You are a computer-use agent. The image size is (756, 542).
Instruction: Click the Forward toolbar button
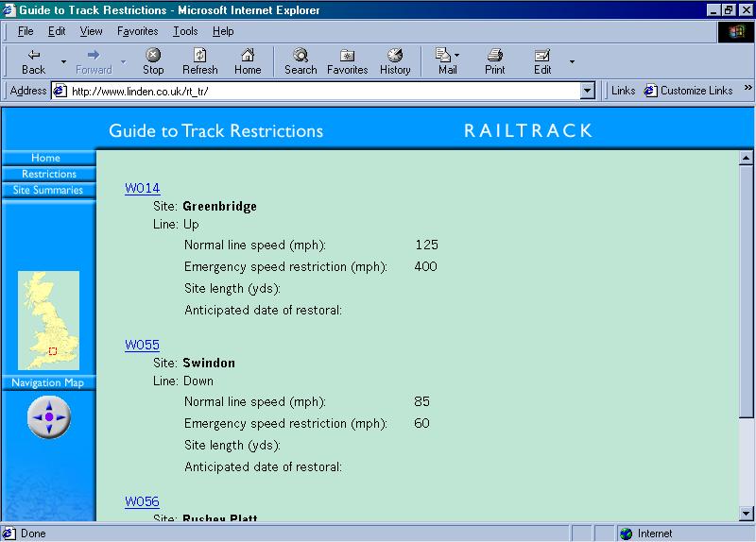[94, 61]
